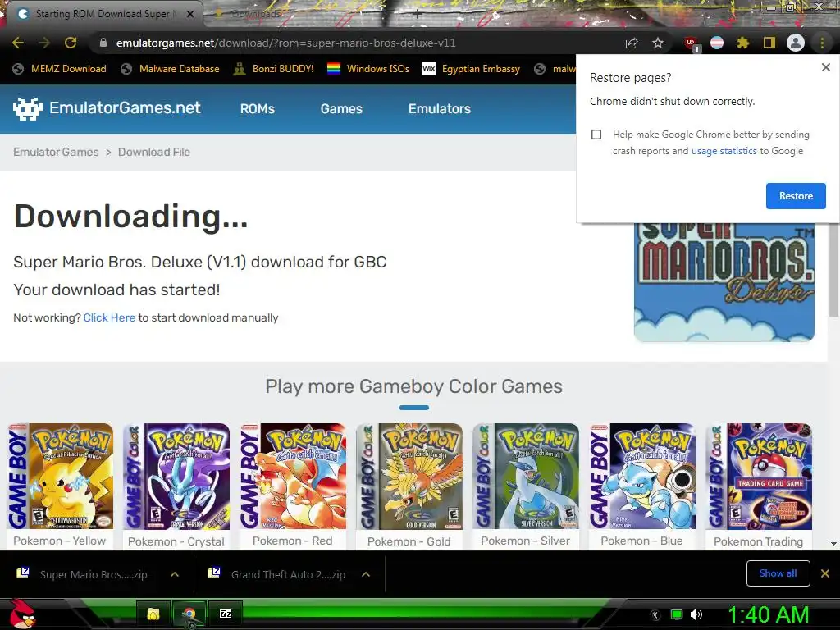840x630 pixels.
Task: Click the striped flag extension icon
Action: [717, 43]
